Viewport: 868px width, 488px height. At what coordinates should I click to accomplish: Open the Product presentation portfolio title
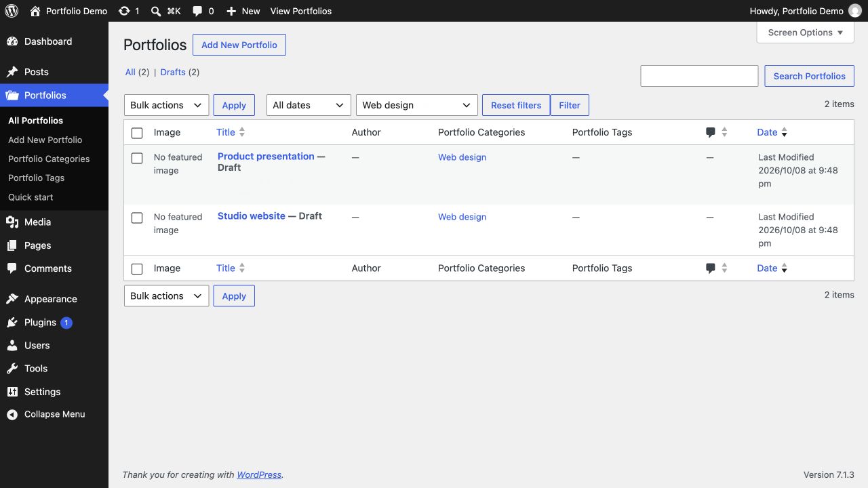click(266, 157)
